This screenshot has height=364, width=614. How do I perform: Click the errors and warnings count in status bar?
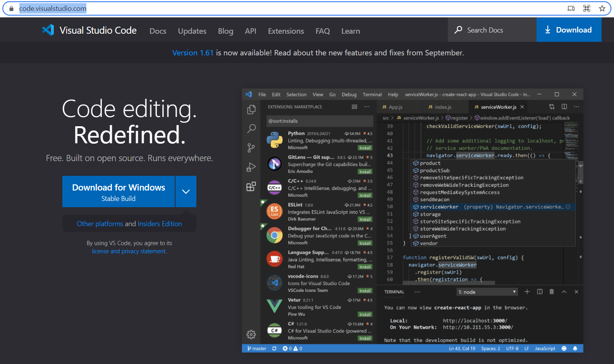(292, 349)
